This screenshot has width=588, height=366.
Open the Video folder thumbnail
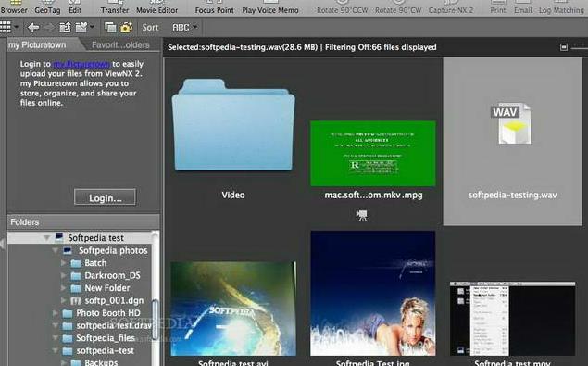233,125
